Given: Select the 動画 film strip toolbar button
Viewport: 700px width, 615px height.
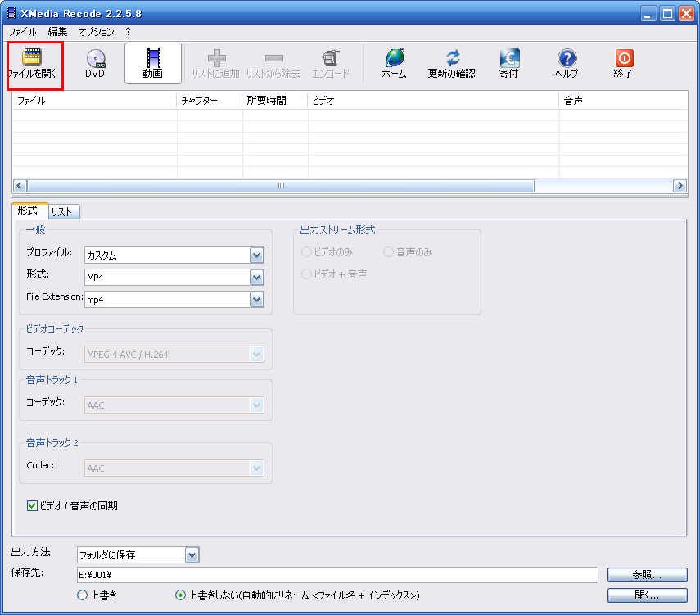Looking at the screenshot, I should [153, 63].
